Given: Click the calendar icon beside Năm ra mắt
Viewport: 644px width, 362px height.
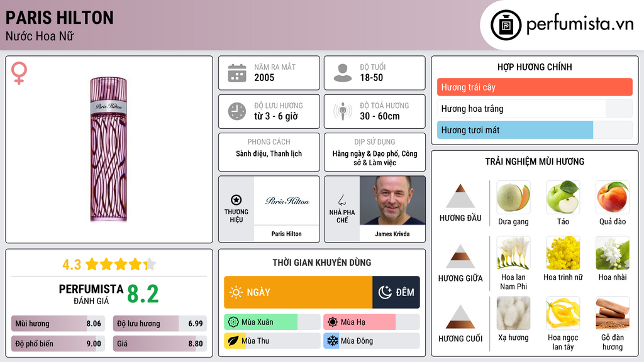Looking at the screenshot, I should click(x=237, y=73).
